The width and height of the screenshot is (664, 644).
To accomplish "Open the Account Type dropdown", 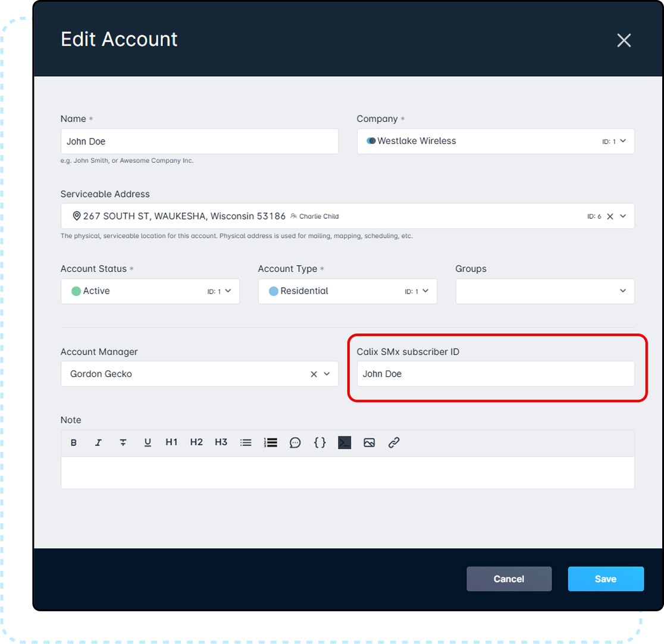I will pos(347,291).
